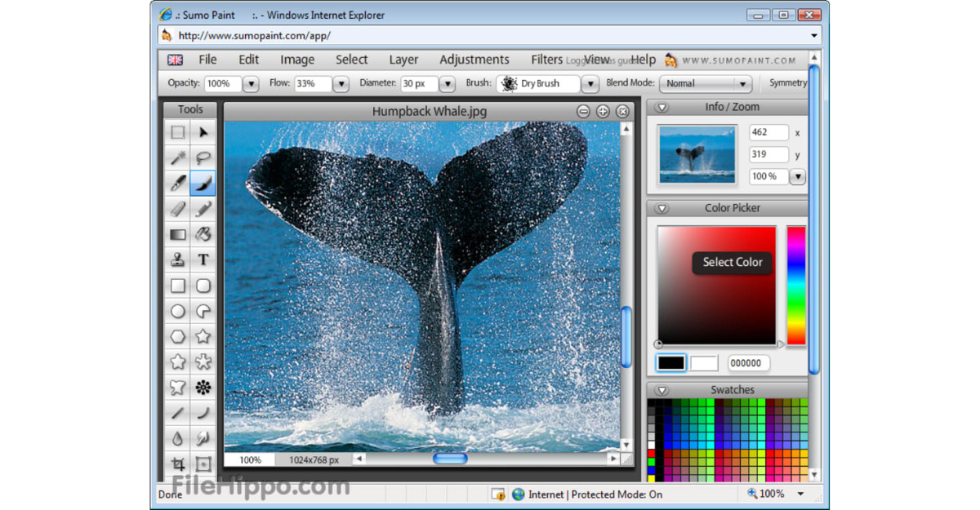Visit the WWW.SUMOPAINT.COM link
980x510 pixels.
click(x=738, y=60)
